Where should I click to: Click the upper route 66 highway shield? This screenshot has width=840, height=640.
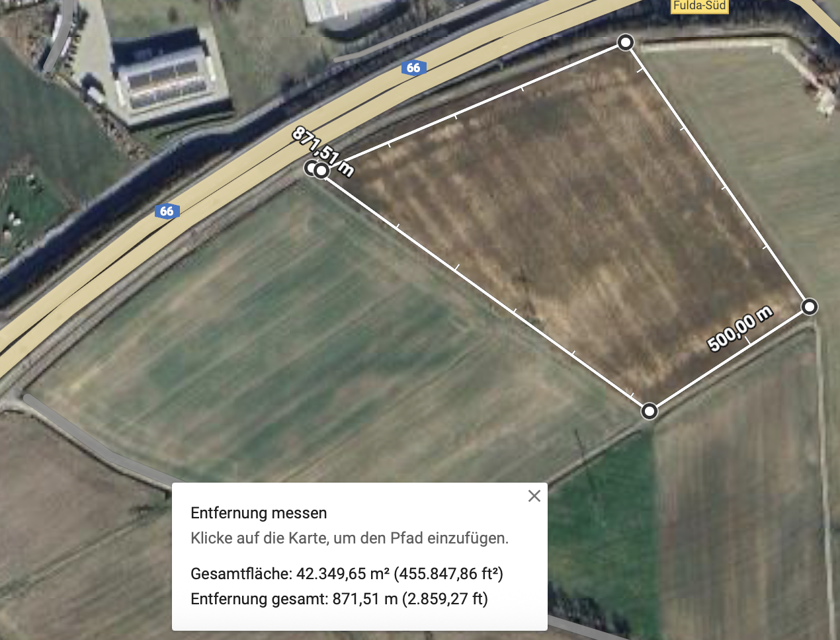[x=413, y=67]
